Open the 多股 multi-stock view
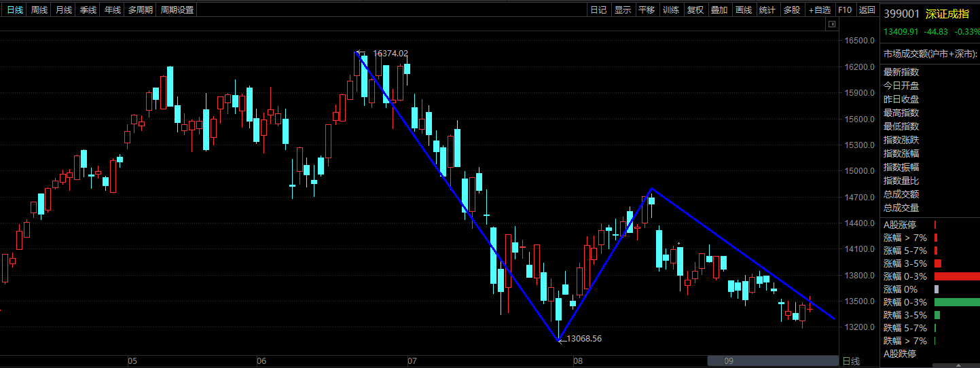The height and width of the screenshot is (368, 980). pyautogui.click(x=792, y=10)
